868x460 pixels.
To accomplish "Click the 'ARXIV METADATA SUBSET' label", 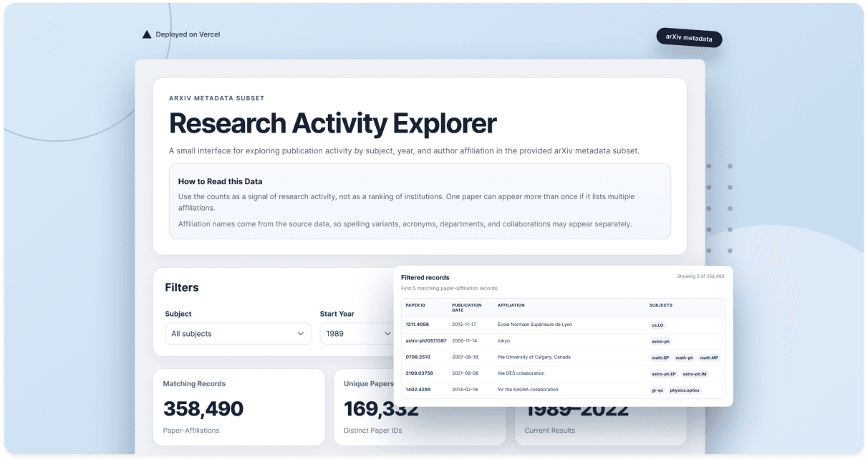I will (x=216, y=98).
